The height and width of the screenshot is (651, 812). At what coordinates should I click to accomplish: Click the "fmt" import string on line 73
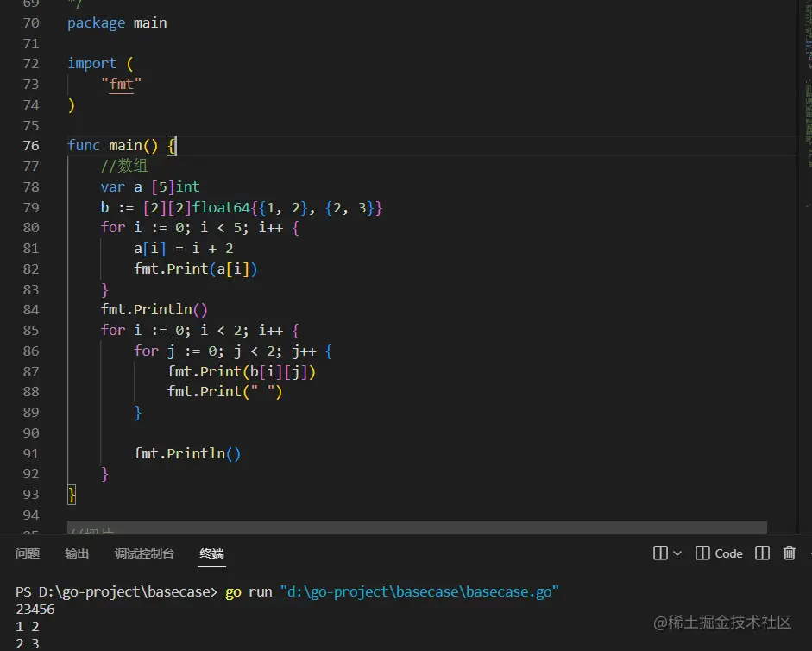click(x=121, y=84)
